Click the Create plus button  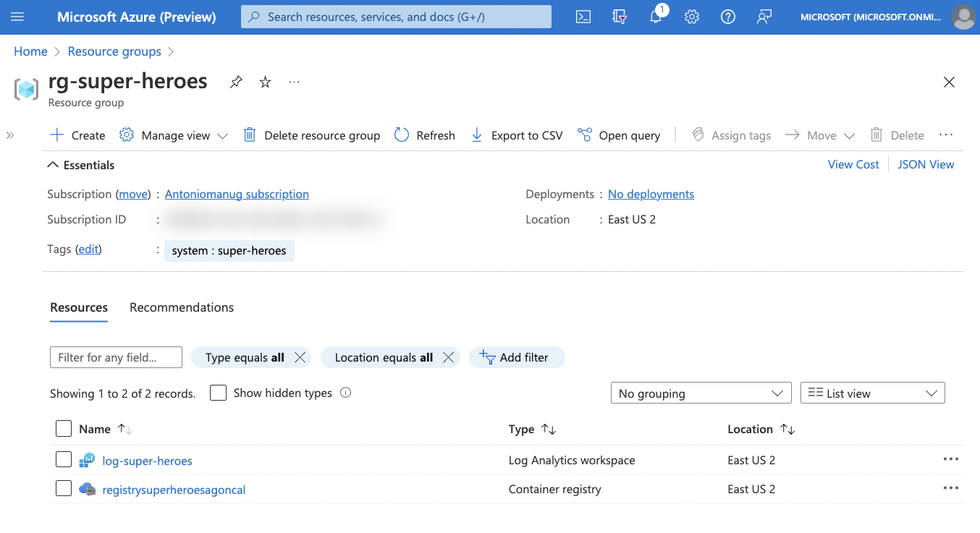(77, 135)
